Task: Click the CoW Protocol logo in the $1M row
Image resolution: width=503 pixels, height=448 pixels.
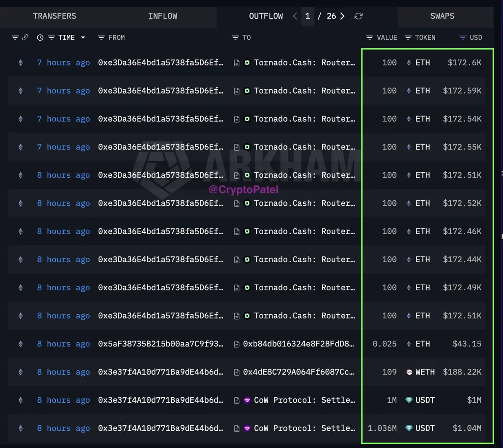Action: [x=247, y=400]
